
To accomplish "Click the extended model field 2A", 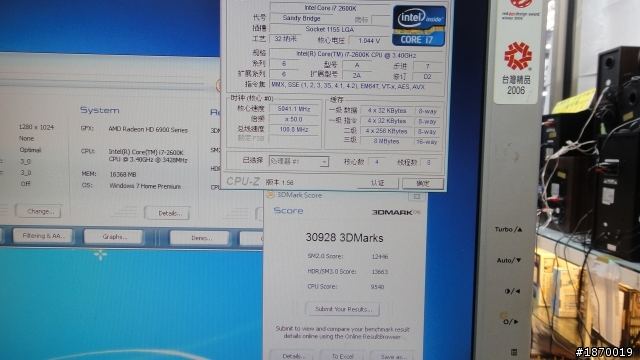I will pos(357,76).
